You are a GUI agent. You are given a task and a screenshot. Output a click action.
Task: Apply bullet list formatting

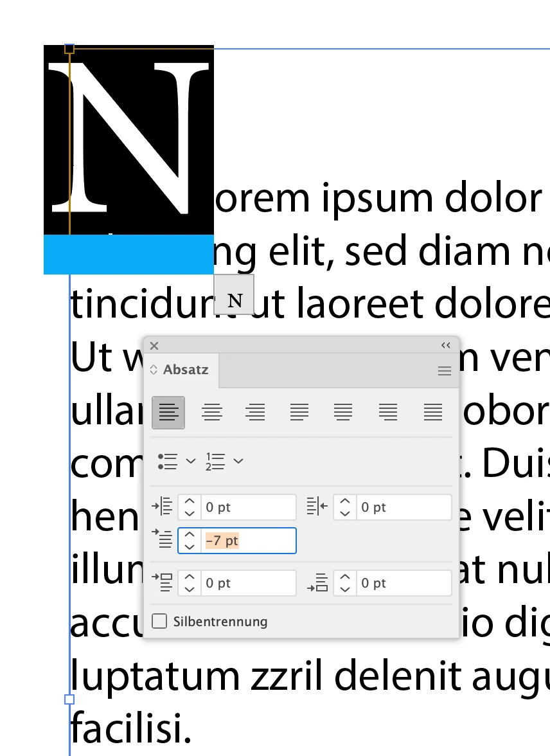(x=168, y=462)
